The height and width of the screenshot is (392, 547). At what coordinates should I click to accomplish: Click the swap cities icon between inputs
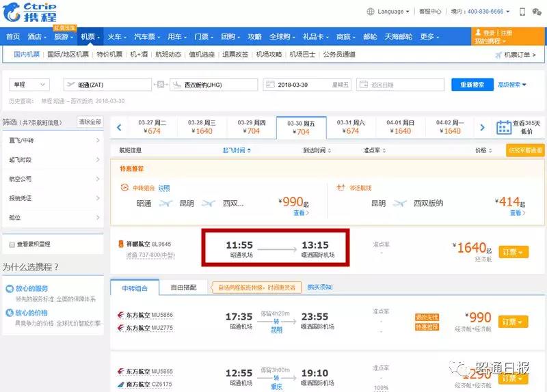click(x=161, y=84)
